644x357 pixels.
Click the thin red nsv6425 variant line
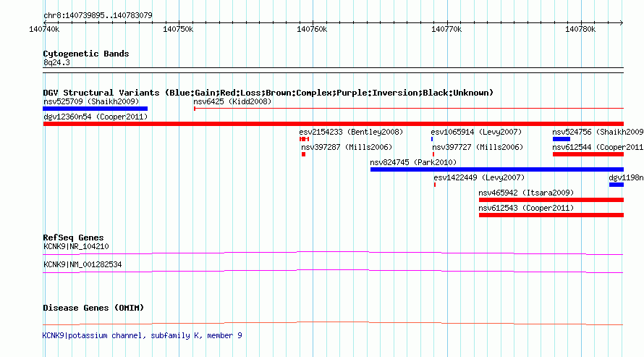pos(409,109)
